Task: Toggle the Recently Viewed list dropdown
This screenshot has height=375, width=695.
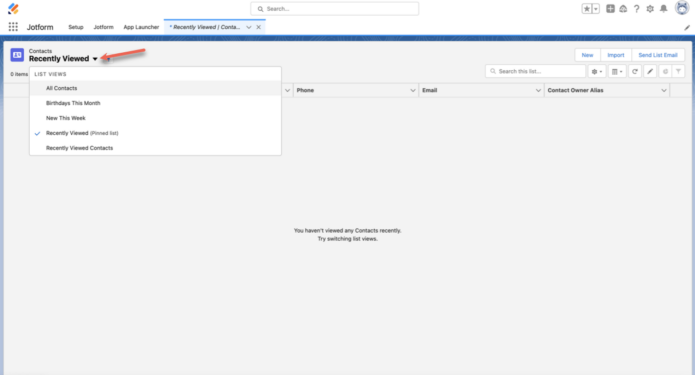Action: pos(95,59)
